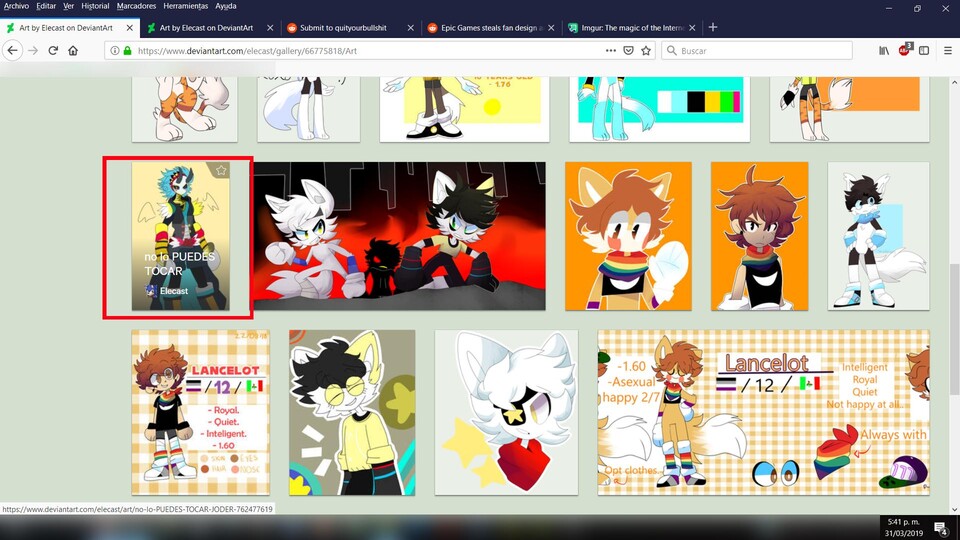Save page to Pocket icon

628,50
